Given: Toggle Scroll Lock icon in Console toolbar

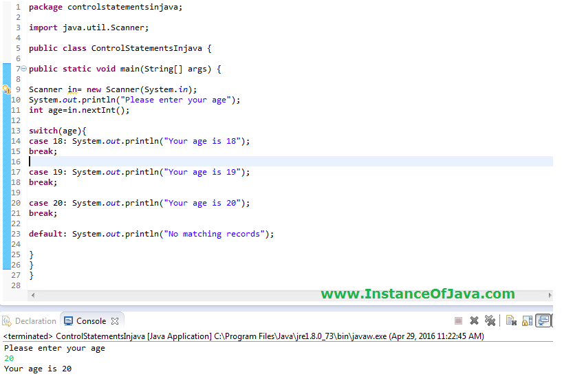Looking at the screenshot, I should click(527, 320).
